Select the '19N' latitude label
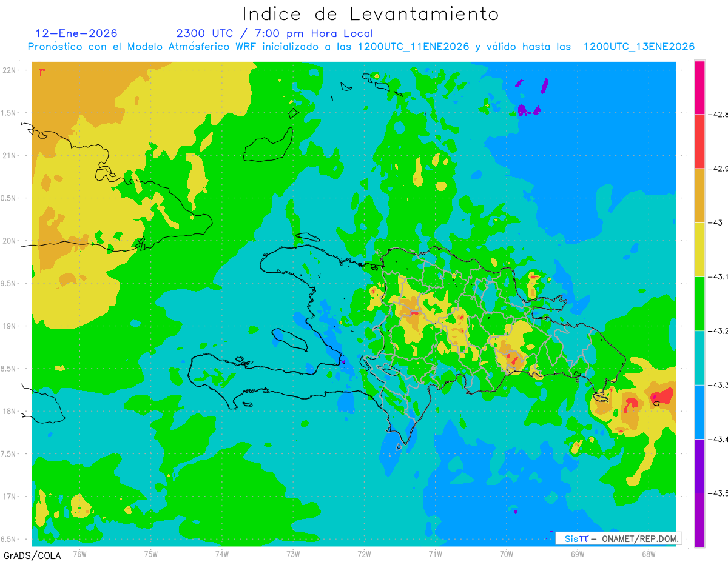The width and height of the screenshot is (728, 562). point(10,326)
